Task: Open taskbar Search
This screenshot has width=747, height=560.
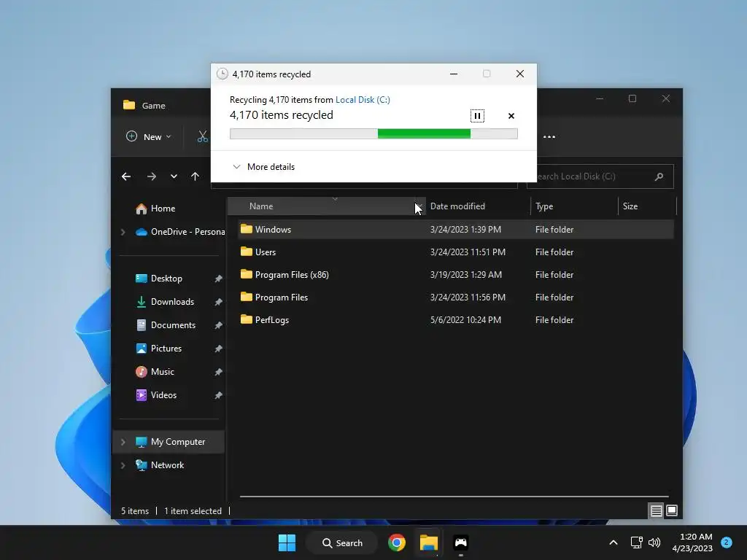Action: tap(342, 542)
